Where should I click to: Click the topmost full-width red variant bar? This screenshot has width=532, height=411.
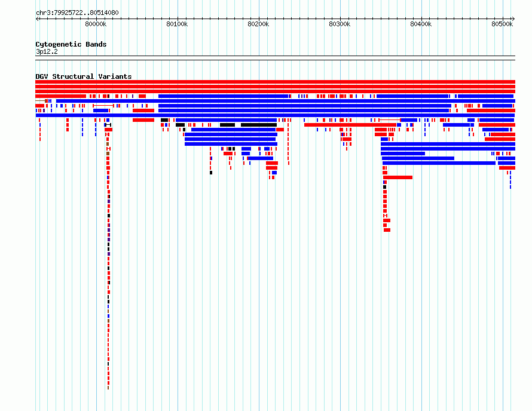[275, 82]
